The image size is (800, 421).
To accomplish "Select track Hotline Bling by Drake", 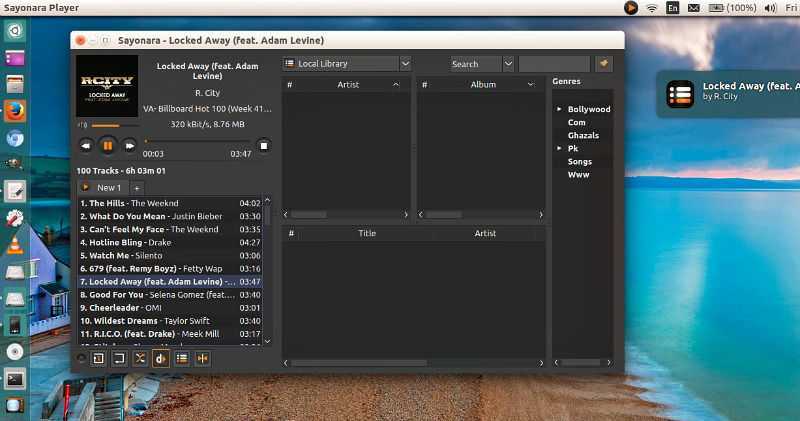I will (170, 242).
